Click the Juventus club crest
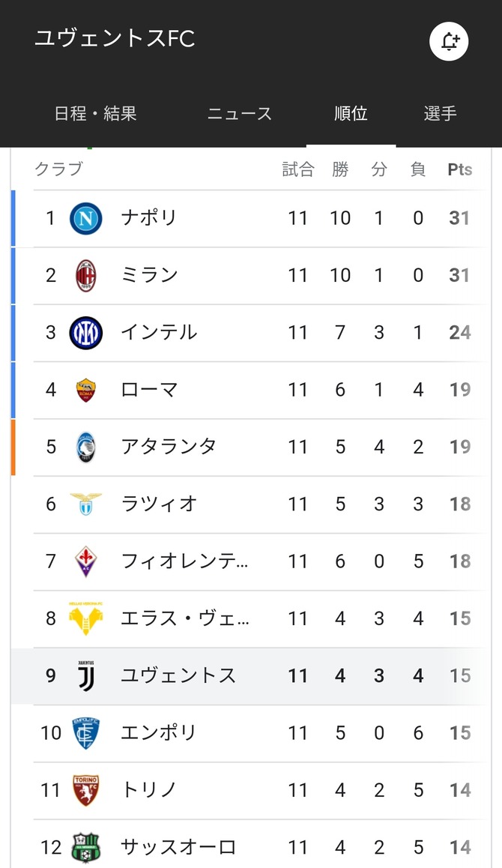This screenshot has width=502, height=868. click(86, 675)
